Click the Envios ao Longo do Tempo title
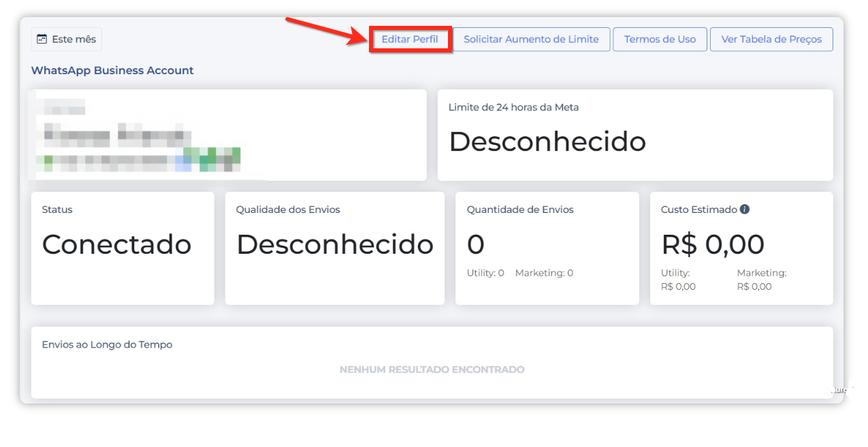The height and width of the screenshot is (447, 868). 107,344
